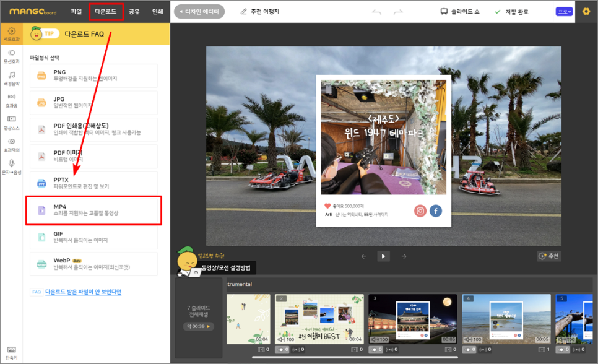Click the video count icon under slide 4
The height and width of the screenshot is (364, 598).
(x=542, y=350)
